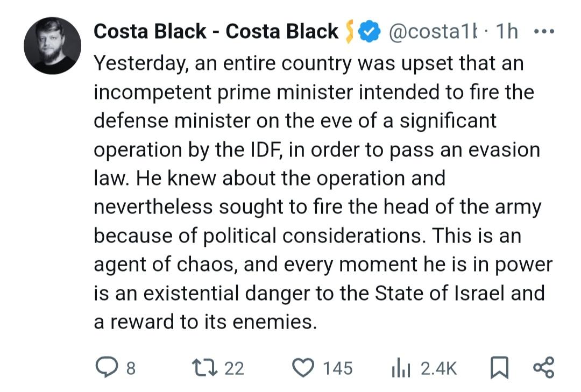This screenshot has height=392, width=581.
Task: Click the 8 replies count
Action: [x=131, y=368]
